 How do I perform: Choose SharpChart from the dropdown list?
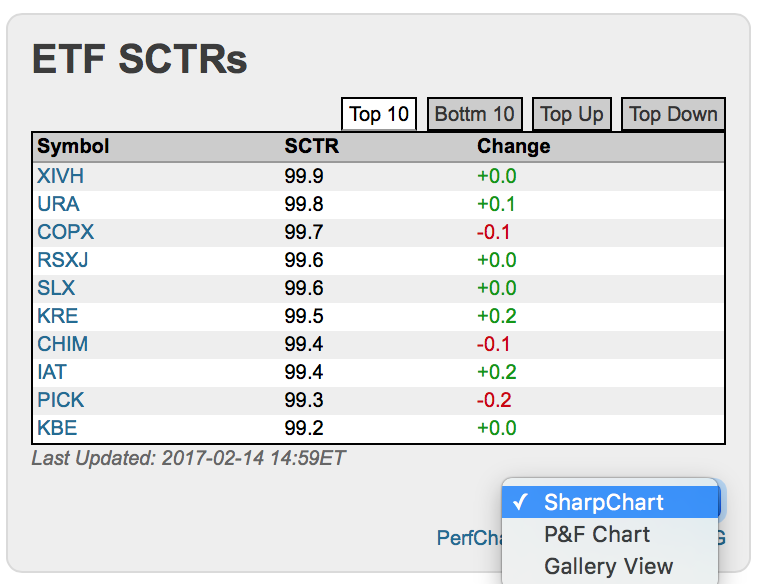[603, 502]
